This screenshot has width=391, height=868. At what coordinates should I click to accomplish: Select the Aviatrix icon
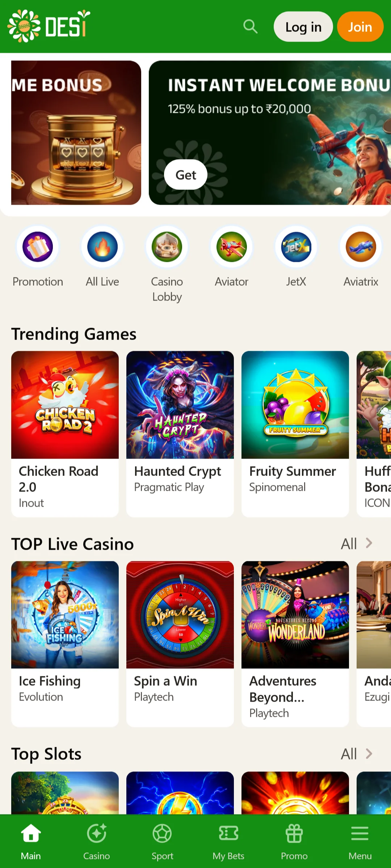tap(361, 247)
